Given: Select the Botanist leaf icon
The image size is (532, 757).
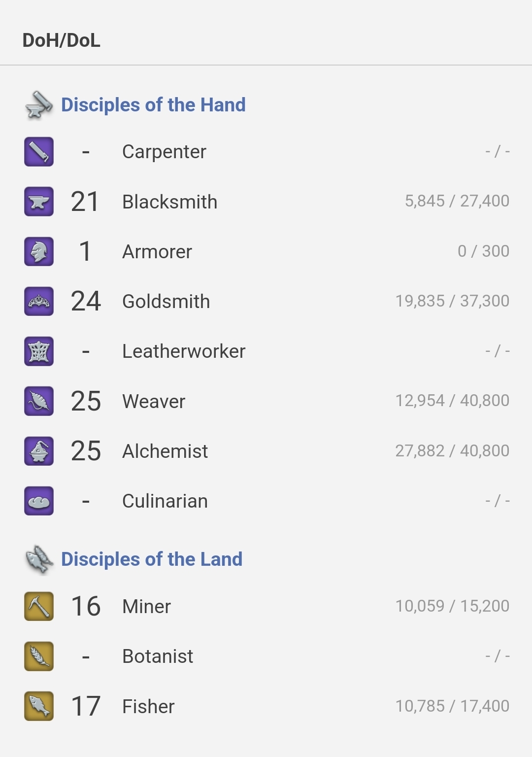Looking at the screenshot, I should 39,656.
